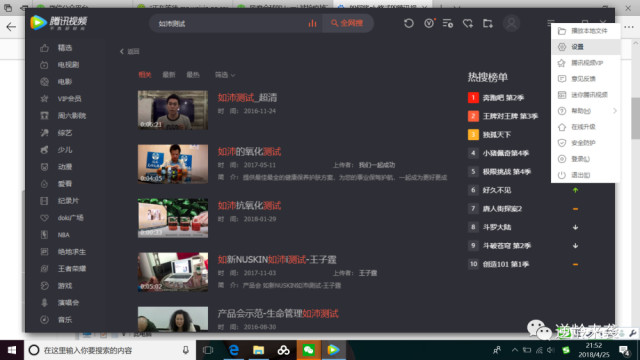Click thumbnail of 如沛测试_超清 video

click(173, 110)
